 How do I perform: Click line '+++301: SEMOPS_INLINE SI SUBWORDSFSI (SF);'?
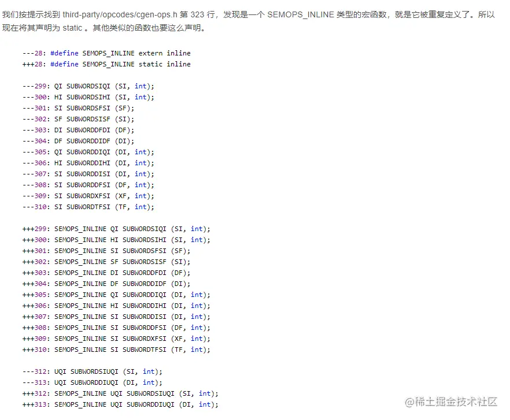(106, 251)
